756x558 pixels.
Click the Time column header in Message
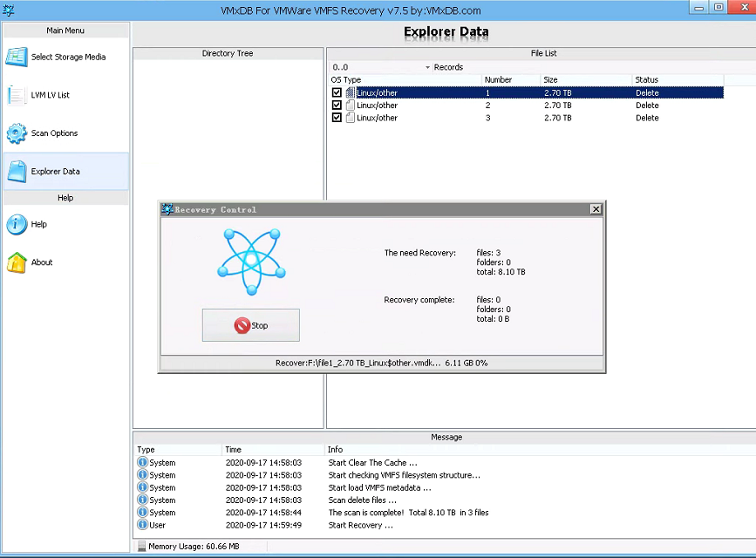click(274, 450)
